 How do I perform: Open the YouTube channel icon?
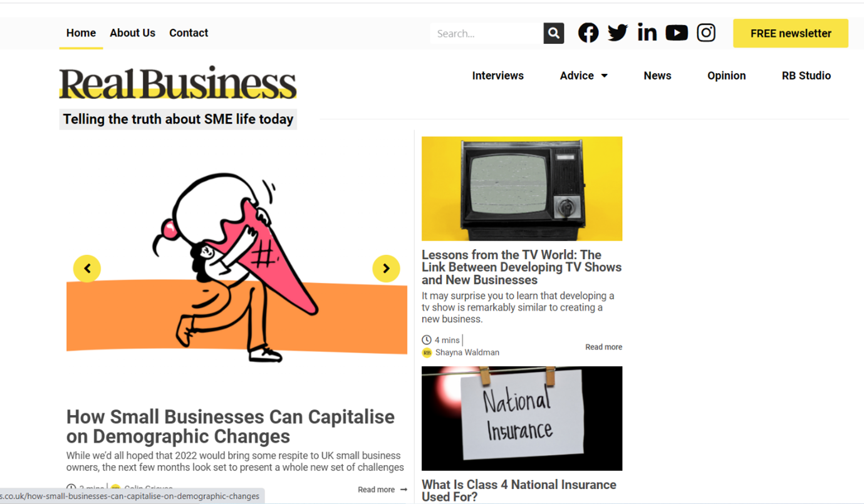point(676,33)
